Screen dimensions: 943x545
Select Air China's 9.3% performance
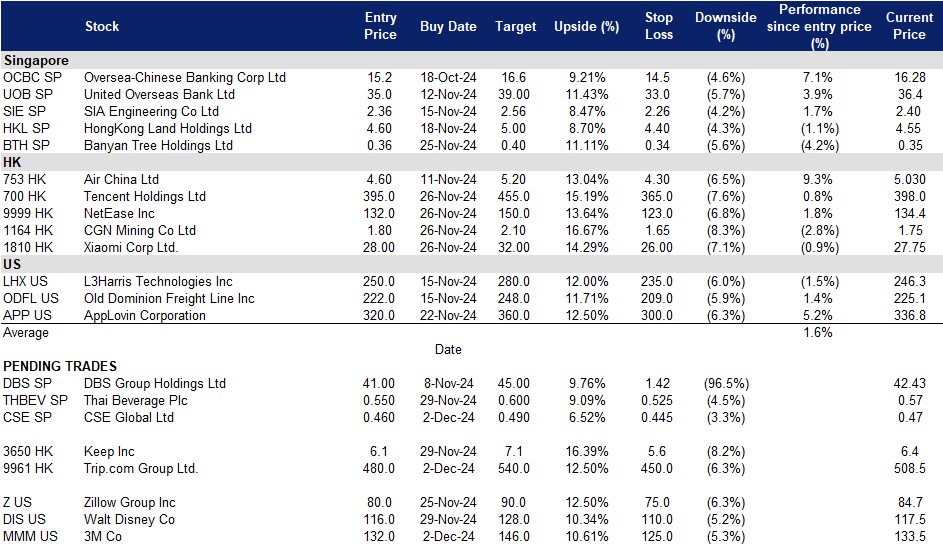point(818,180)
